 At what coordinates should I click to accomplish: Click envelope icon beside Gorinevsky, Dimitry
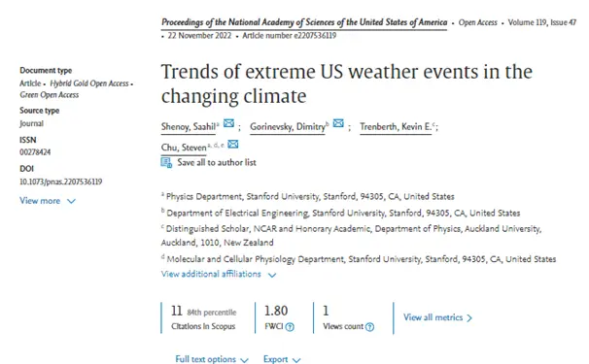click(338, 123)
